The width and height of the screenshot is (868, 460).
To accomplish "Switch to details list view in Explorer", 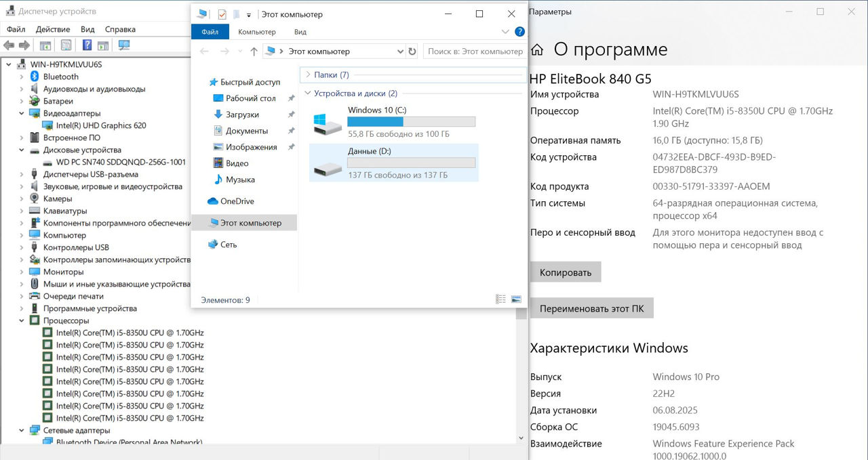I will (501, 299).
